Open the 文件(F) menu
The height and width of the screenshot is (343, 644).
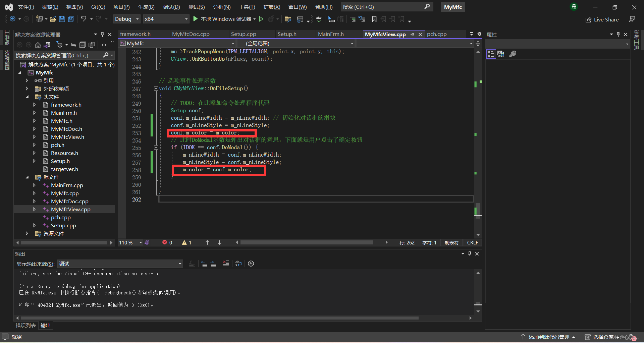click(x=26, y=7)
